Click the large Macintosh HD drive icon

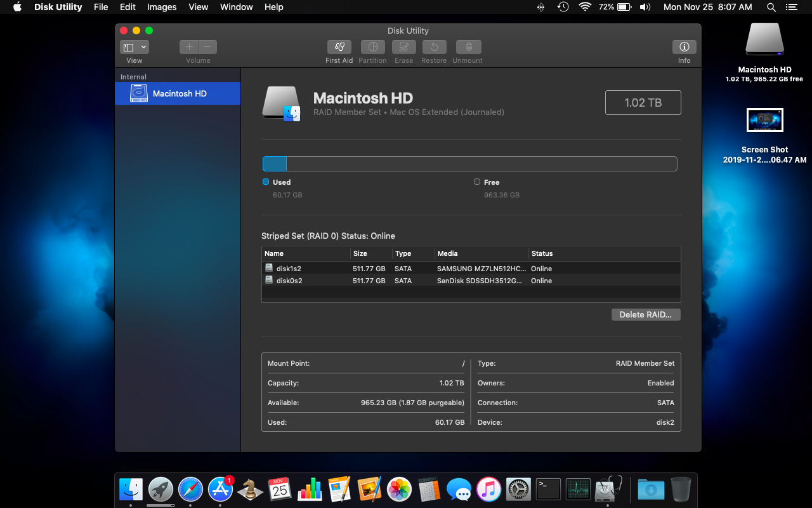coord(282,104)
